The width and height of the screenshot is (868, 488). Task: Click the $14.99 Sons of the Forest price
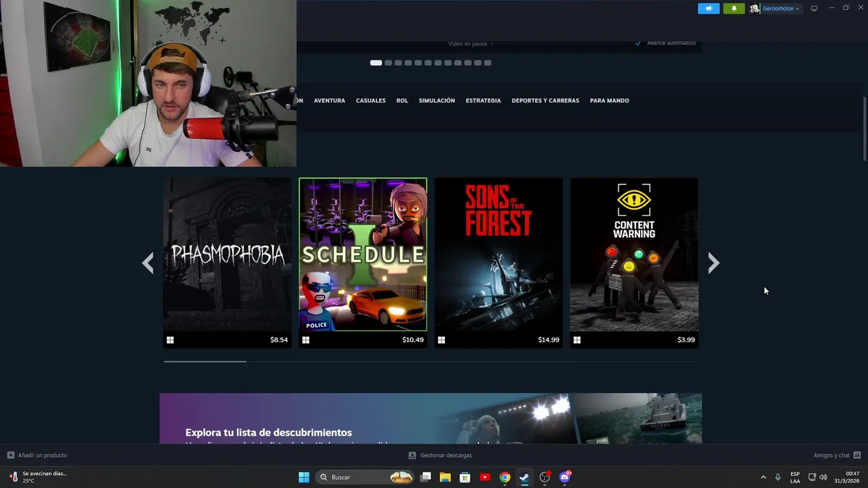pos(549,340)
